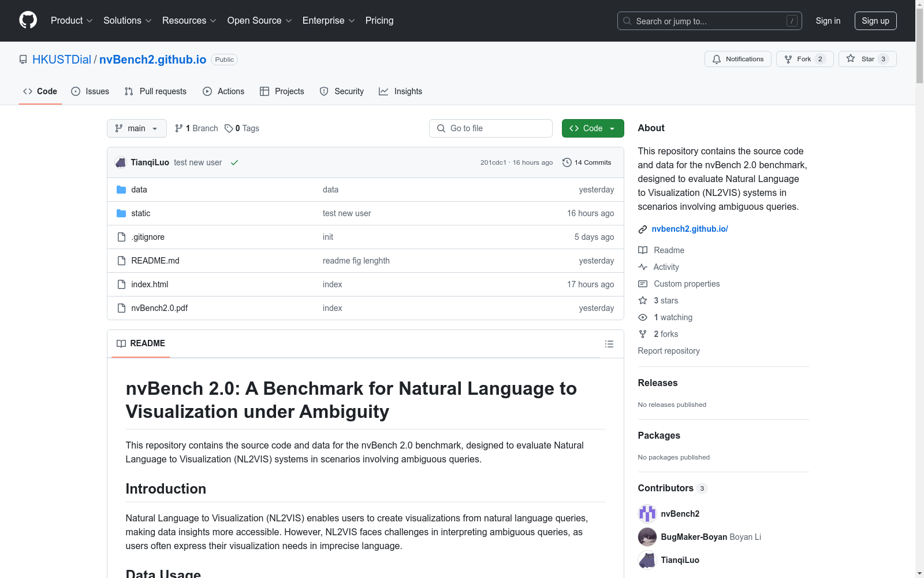Open the nvBench2.0.pdf file

tap(159, 308)
